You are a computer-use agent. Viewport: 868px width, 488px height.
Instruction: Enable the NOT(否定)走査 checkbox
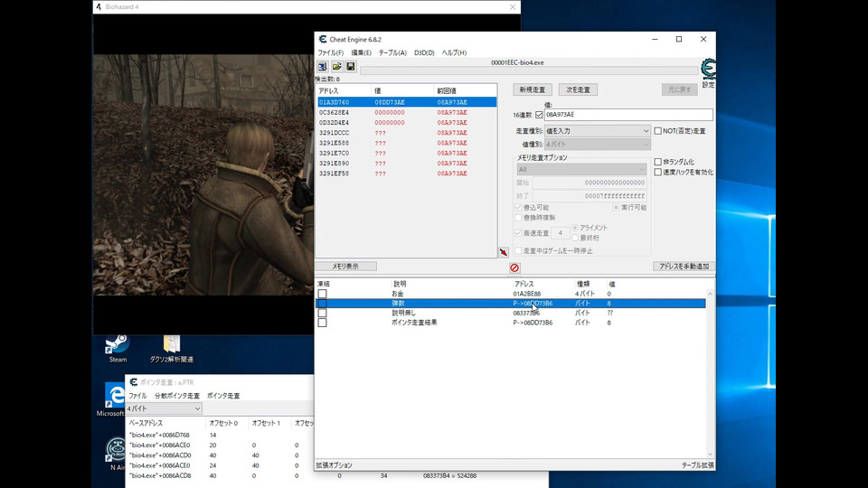tap(658, 131)
